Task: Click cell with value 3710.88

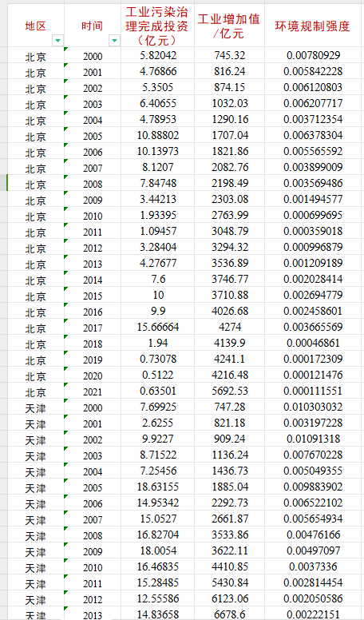Action: point(229,296)
